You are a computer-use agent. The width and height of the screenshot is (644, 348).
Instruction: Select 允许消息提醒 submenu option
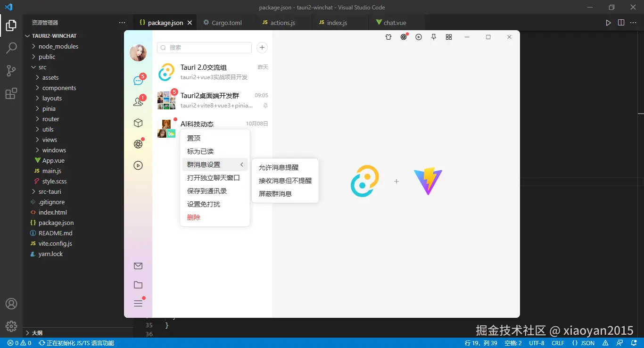point(285,167)
